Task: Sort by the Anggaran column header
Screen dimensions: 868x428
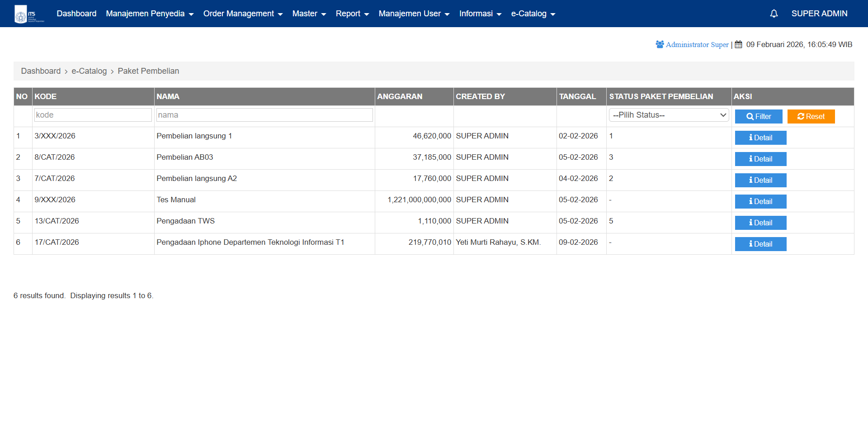Action: click(400, 96)
